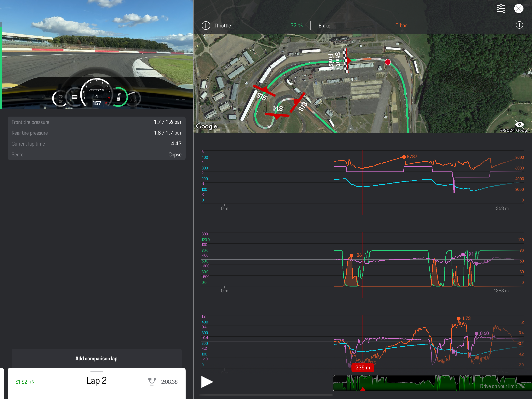Click the traction control car icon
Image resolution: width=532 pixels, height=399 pixels.
(x=133, y=98)
